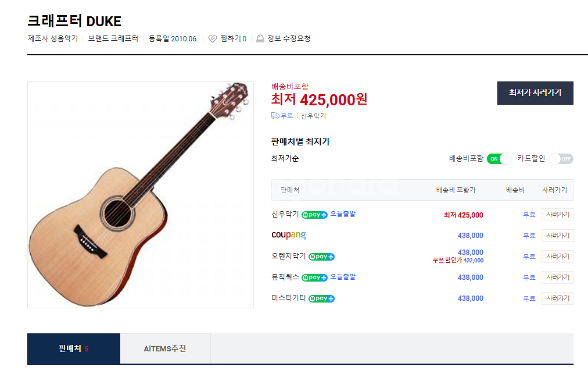Click the siren icon for info correction

(x=260, y=39)
